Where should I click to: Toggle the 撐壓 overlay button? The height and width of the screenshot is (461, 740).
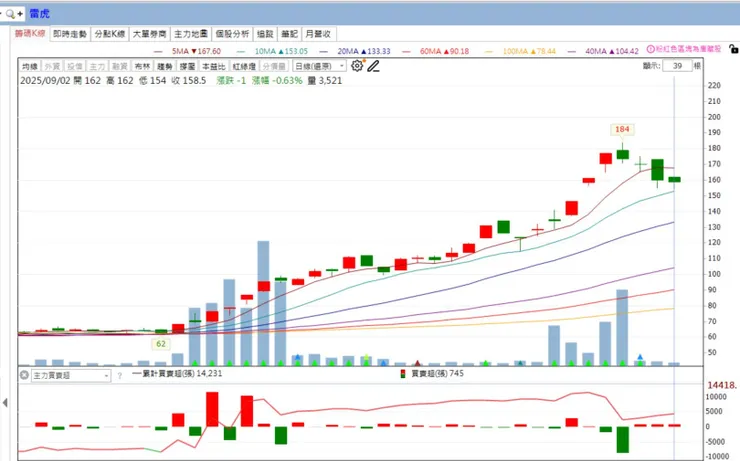tap(187, 66)
